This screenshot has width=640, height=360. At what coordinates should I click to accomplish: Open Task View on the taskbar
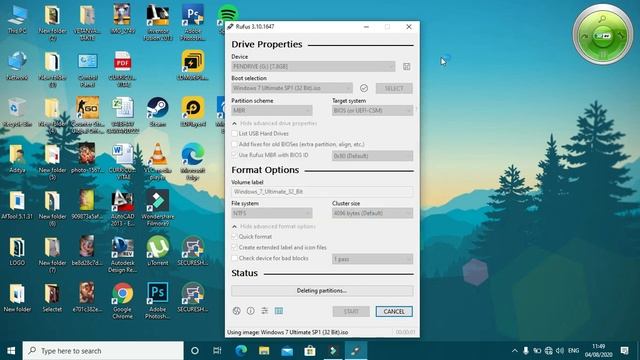pyautogui.click(x=217, y=351)
